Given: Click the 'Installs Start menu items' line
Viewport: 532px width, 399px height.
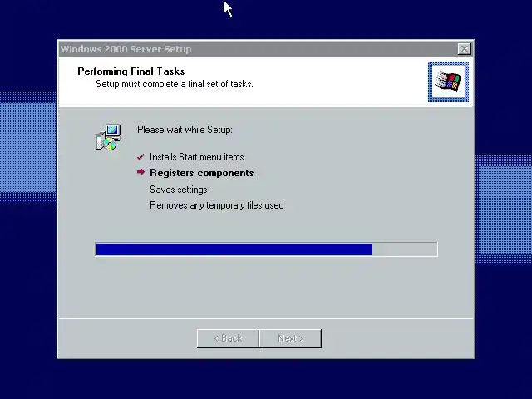Looking at the screenshot, I should tap(197, 157).
